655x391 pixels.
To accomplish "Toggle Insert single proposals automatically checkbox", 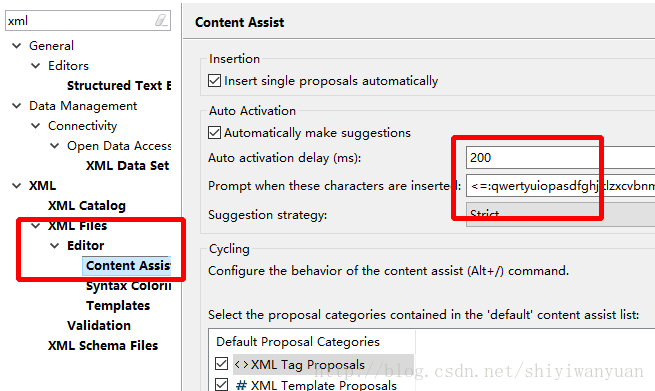I will point(214,81).
